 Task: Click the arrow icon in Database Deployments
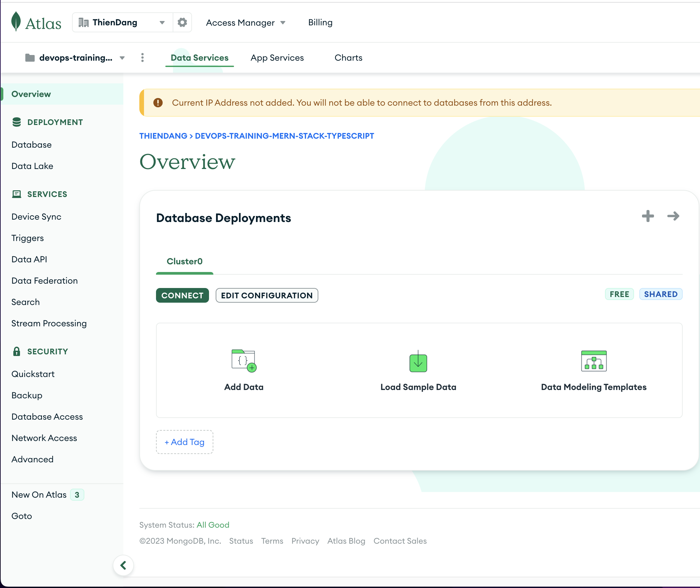[x=673, y=216]
